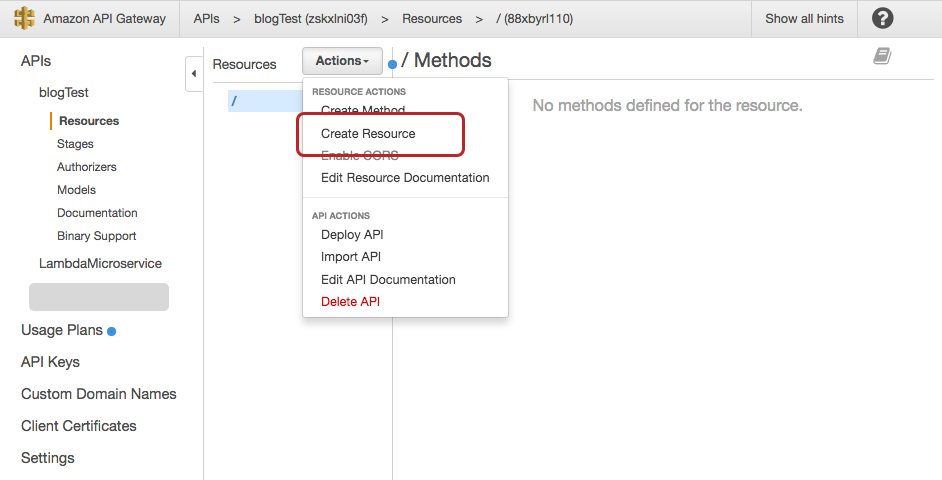Click the Enable CORS menu item
The image size is (942, 480).
(359, 156)
